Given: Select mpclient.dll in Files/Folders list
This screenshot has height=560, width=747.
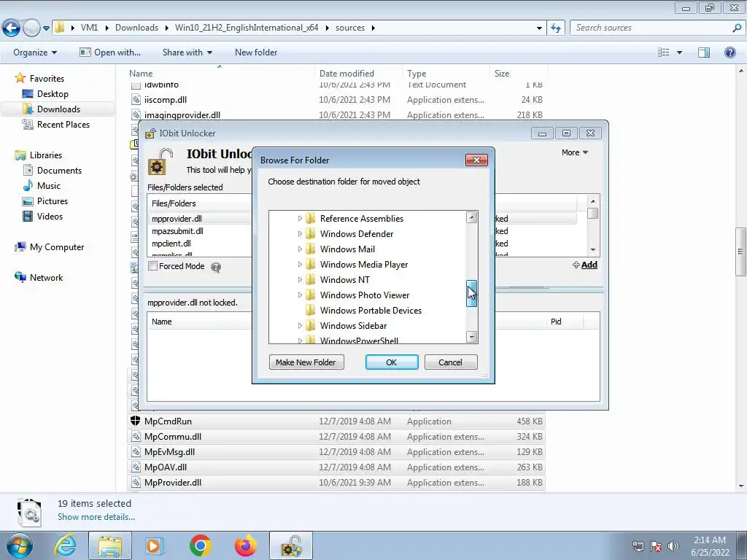Looking at the screenshot, I should tap(171, 244).
